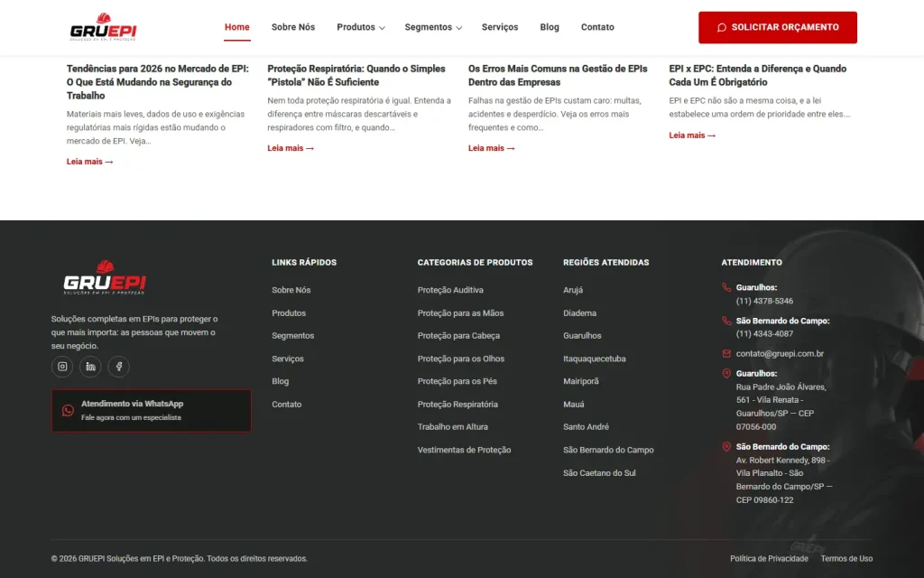Open Proteção para Cabeça category
Image resolution: width=924 pixels, height=578 pixels.
(x=458, y=336)
